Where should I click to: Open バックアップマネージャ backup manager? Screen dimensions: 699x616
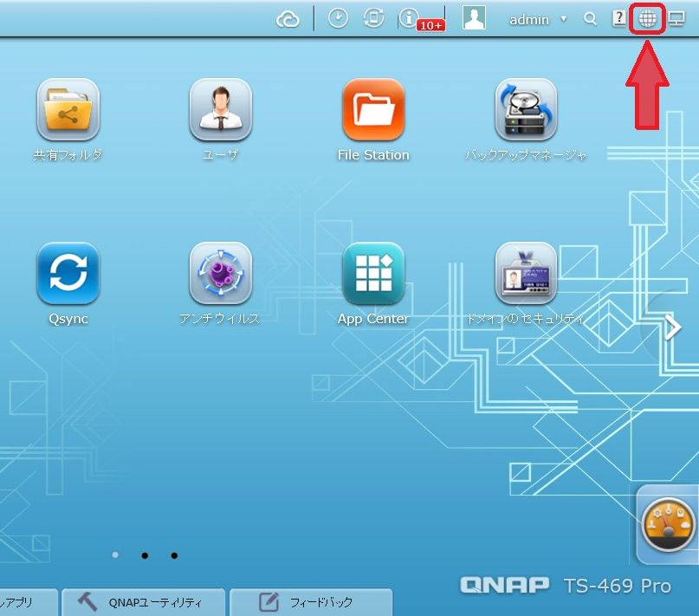(526, 110)
